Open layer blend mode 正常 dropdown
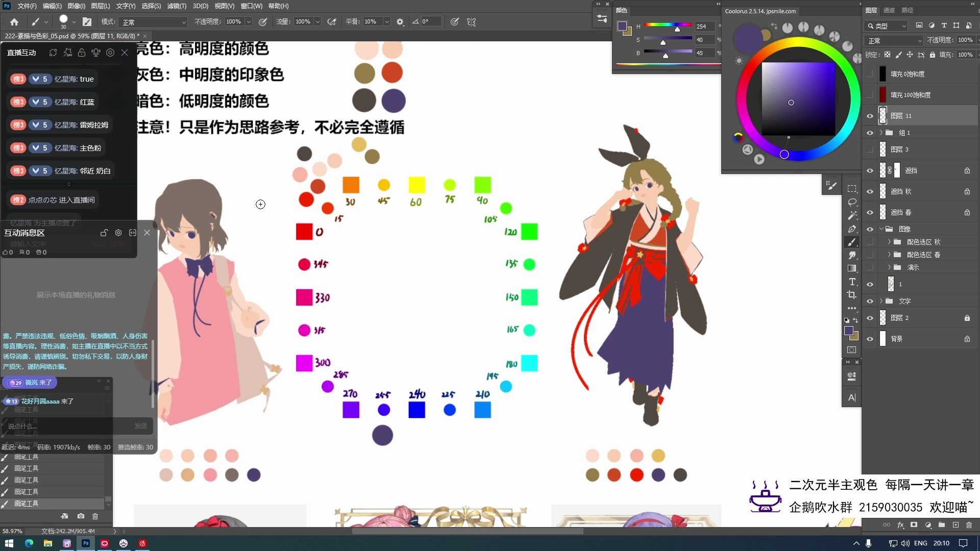Screen dimensions: 980x551 [x=894, y=40]
